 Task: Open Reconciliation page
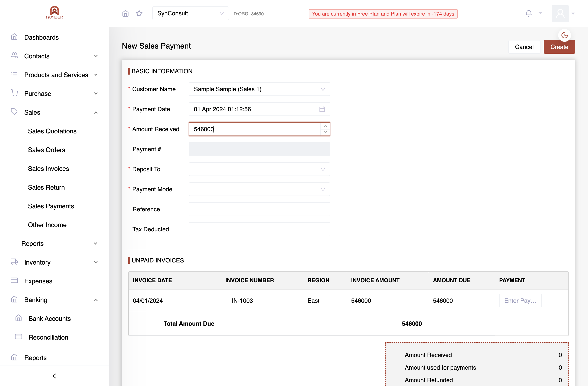click(48, 337)
